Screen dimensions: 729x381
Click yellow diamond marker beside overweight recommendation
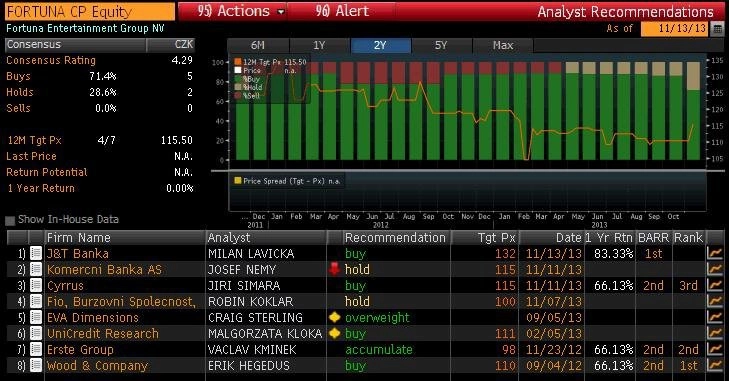click(x=334, y=318)
